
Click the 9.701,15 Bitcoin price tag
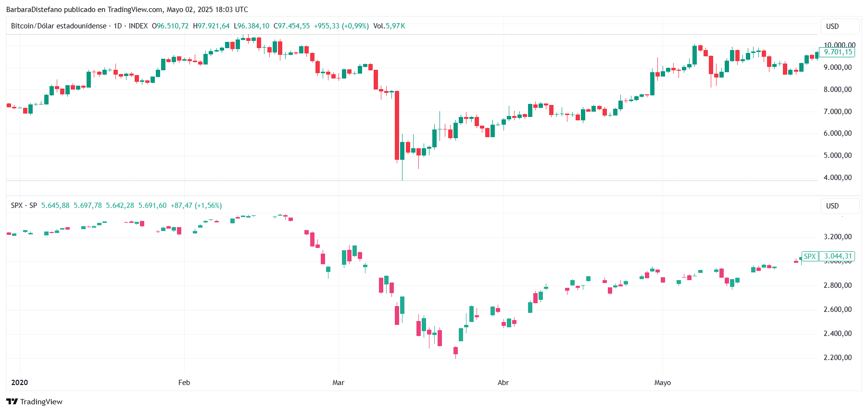837,52
